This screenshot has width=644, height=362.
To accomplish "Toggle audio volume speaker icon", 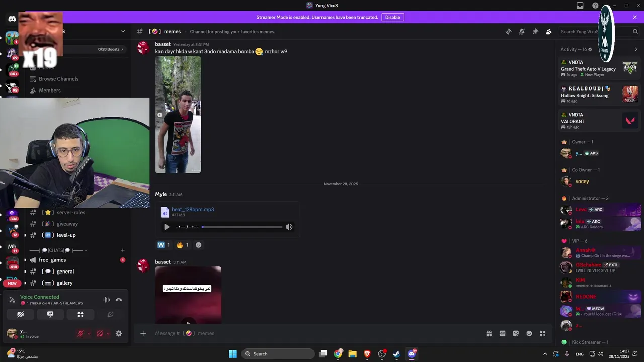I will coord(289,227).
